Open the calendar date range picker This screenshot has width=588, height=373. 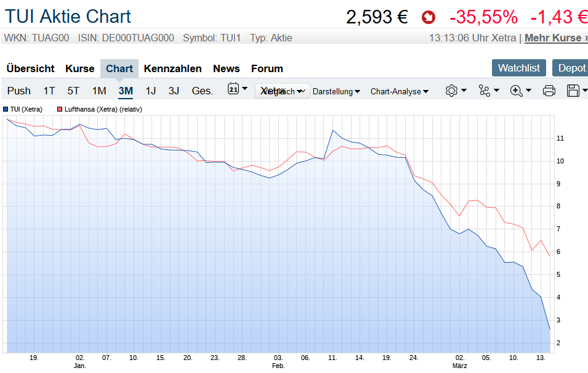(x=233, y=89)
